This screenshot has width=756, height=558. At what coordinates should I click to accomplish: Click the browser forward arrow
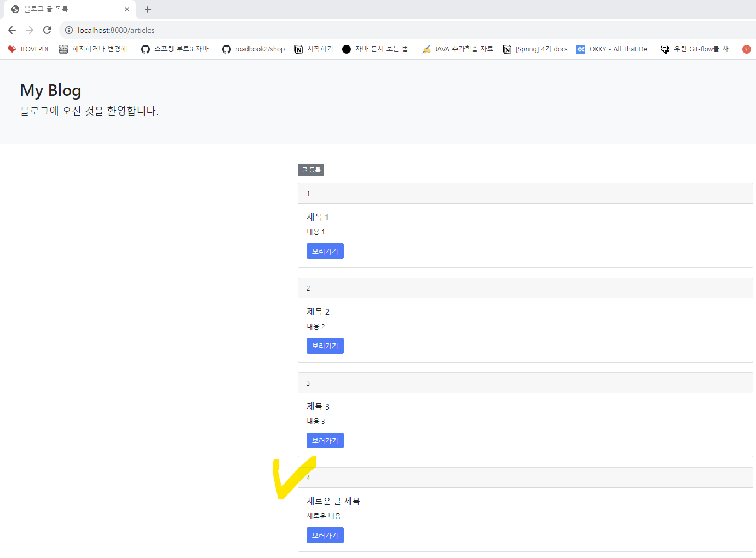(x=30, y=30)
